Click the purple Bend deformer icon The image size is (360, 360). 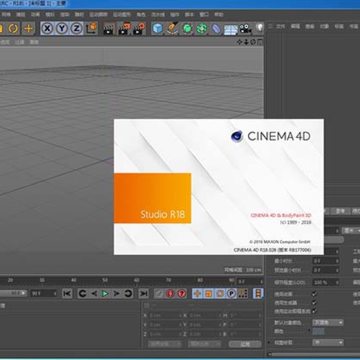[x=216, y=28]
